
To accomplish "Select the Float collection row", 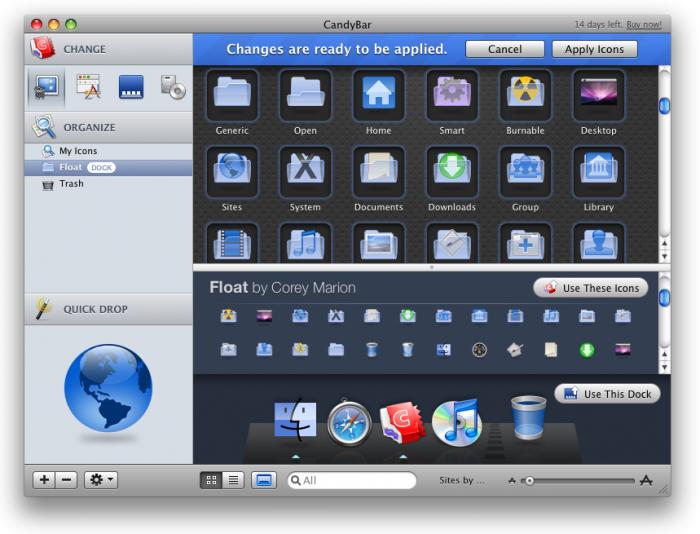I will 108,167.
